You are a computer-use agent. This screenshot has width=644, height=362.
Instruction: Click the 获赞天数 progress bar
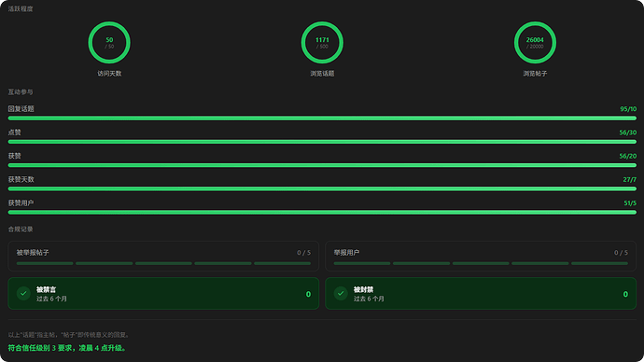pyautogui.click(x=322, y=188)
